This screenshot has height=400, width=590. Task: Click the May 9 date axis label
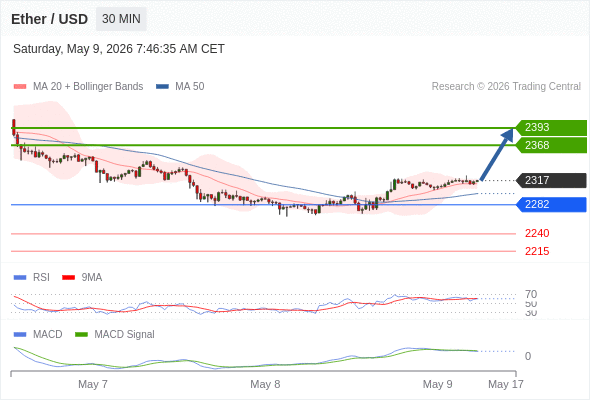point(437,384)
